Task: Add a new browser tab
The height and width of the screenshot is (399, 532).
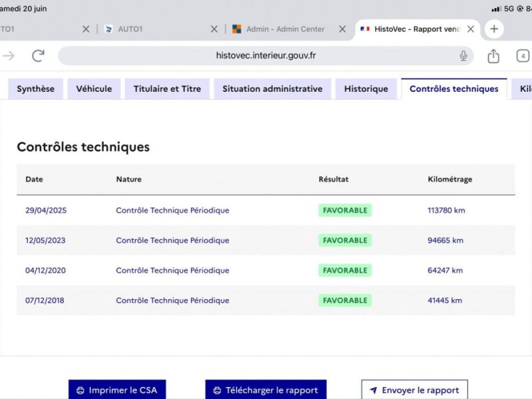Action: click(494, 29)
